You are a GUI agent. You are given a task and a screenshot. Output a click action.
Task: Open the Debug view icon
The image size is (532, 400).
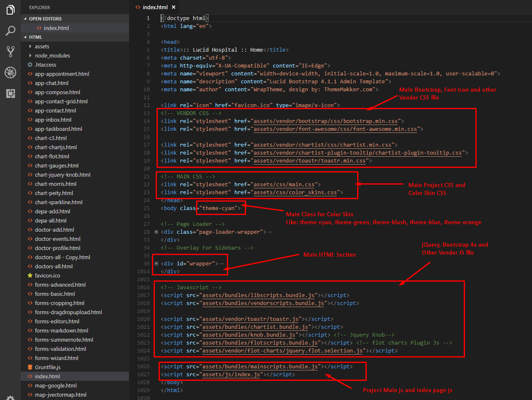(x=10, y=72)
